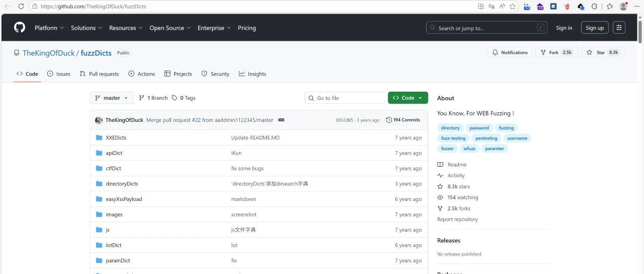Screen dimensions: 644x274
Task: Click the history clock icon by 194 Commits
Action: 389,120
